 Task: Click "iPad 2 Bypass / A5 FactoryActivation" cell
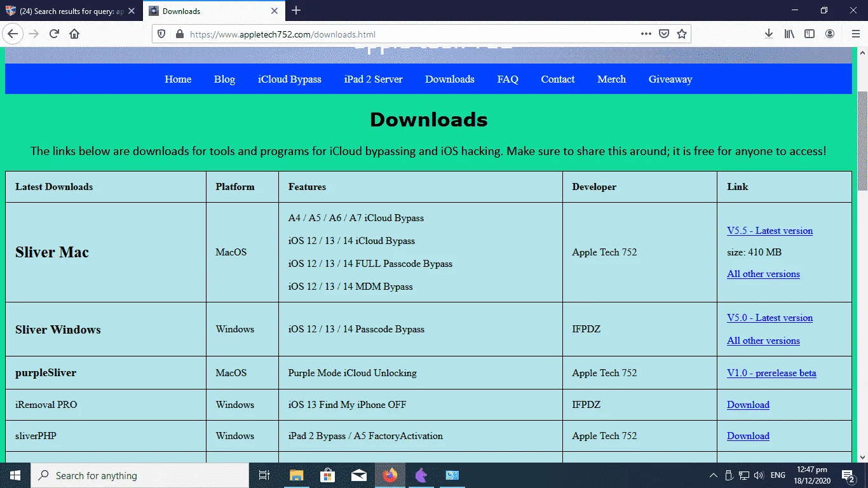[x=365, y=436]
